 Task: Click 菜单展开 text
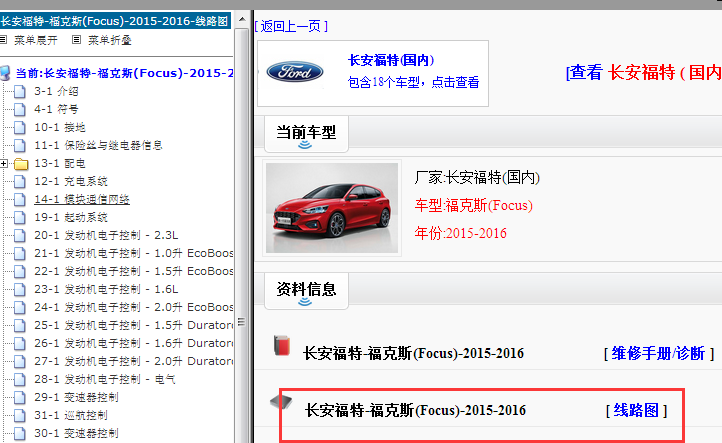click(x=36, y=40)
